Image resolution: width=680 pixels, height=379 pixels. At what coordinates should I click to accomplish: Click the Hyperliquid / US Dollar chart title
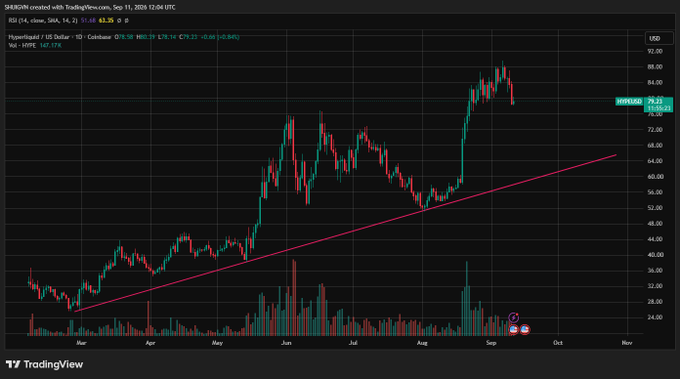pyautogui.click(x=59, y=37)
